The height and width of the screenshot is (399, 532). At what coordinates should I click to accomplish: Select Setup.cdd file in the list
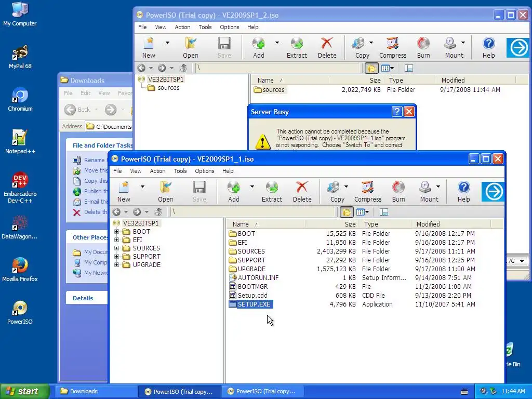pos(248,295)
